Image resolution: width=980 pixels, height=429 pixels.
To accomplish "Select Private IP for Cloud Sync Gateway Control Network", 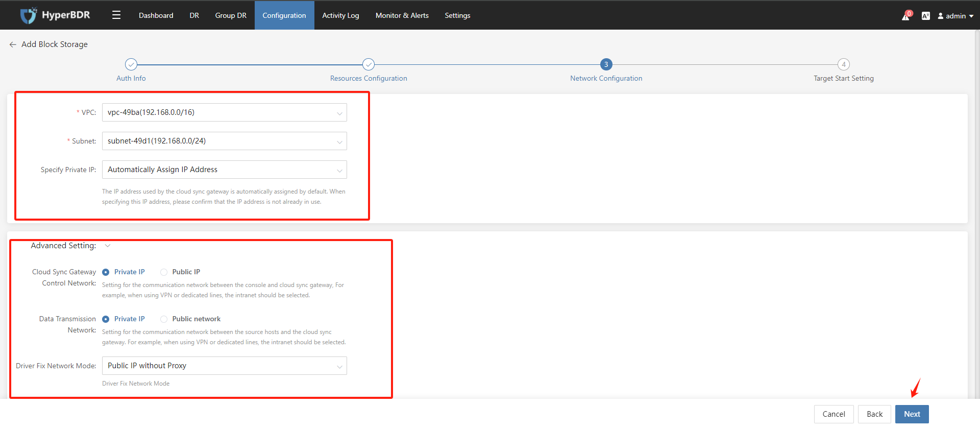I will click(106, 272).
